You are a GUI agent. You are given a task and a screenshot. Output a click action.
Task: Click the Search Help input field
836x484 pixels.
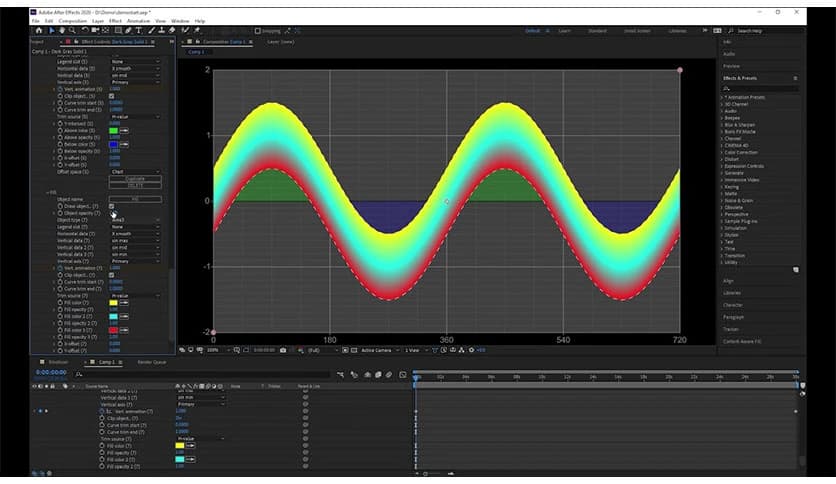tap(768, 31)
